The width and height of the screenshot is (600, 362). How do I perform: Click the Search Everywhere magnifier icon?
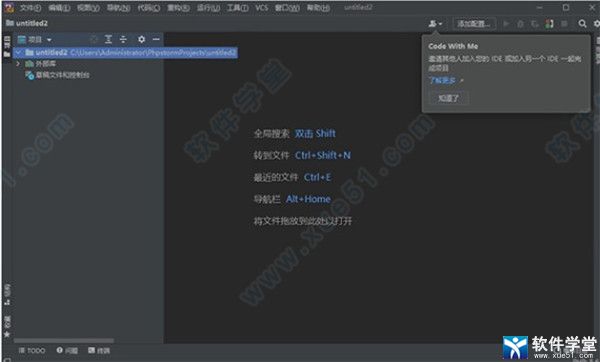582,24
